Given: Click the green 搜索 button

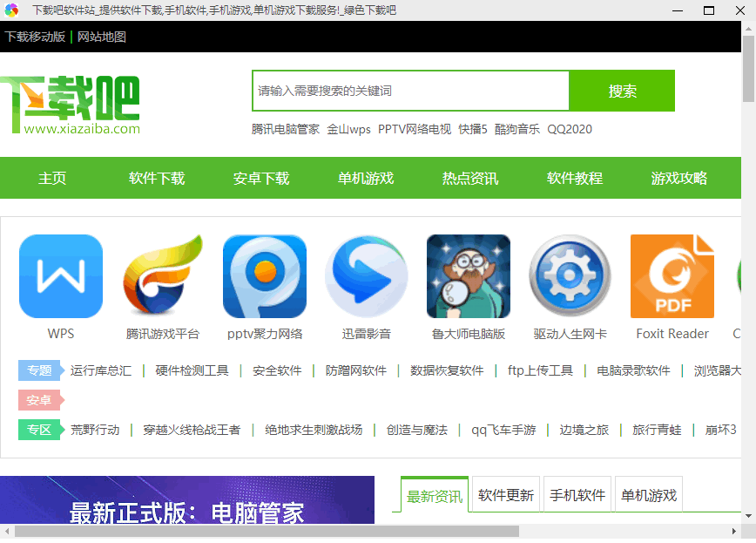Looking at the screenshot, I should (622, 91).
